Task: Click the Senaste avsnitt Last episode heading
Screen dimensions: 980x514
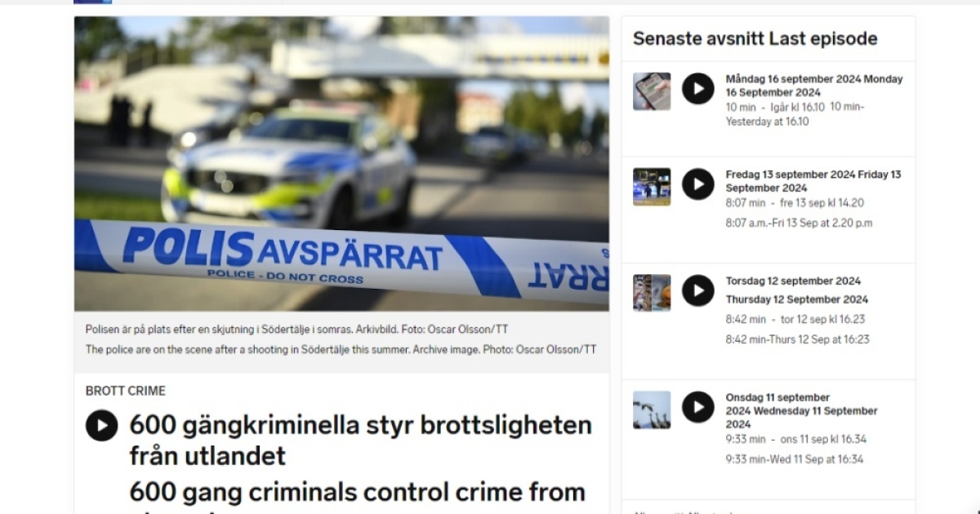Action: 755,38
